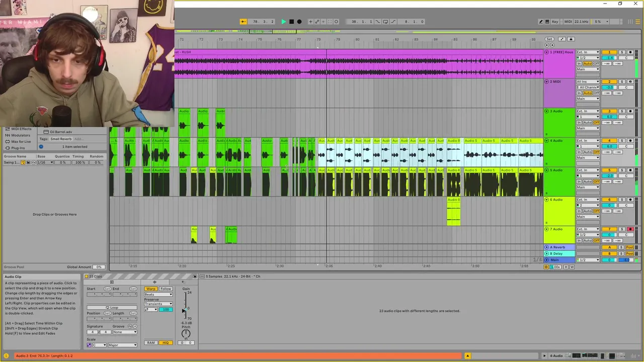Enable MIDI Arrangement Overdub plus icon
644x362 pixels.
(310, 22)
